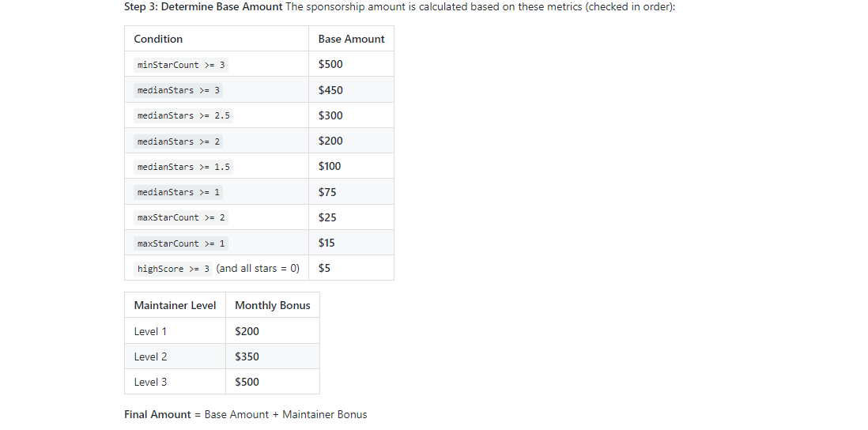Click the $500 monthly bonus for Level 3
This screenshot has width=868, height=430.
[x=247, y=382]
